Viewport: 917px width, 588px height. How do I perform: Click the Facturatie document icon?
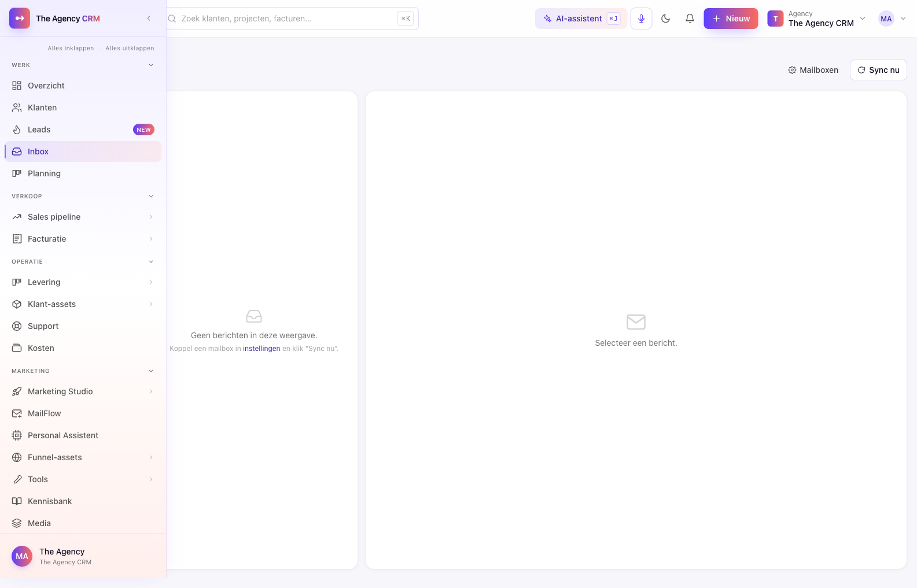(x=17, y=239)
